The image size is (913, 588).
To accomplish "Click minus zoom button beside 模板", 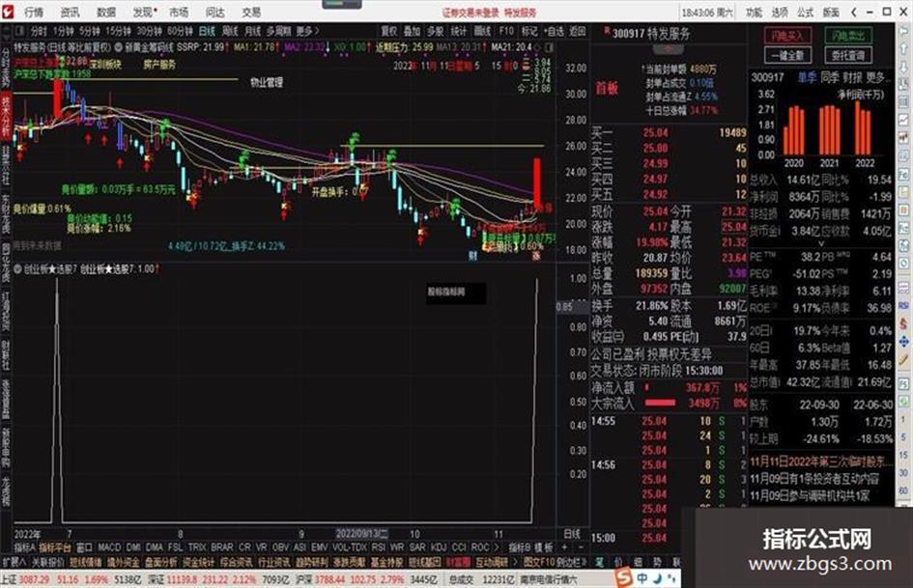I will point(581,547).
